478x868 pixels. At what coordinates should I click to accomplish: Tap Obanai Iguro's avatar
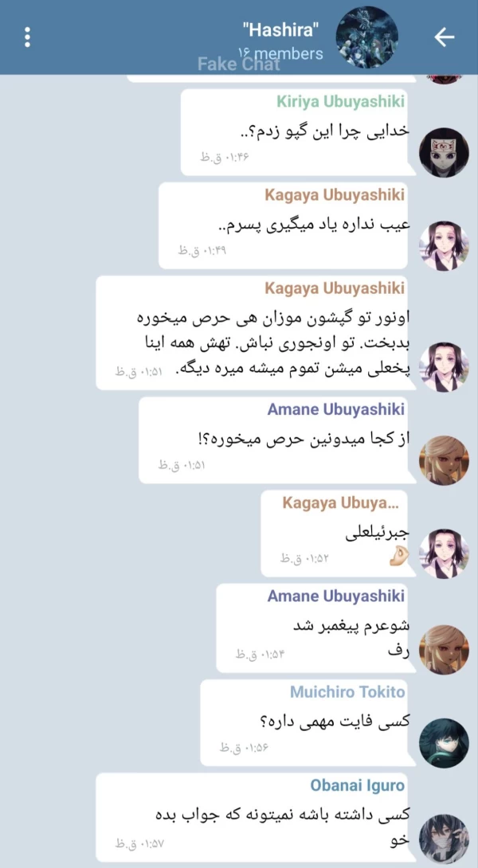pos(444,839)
